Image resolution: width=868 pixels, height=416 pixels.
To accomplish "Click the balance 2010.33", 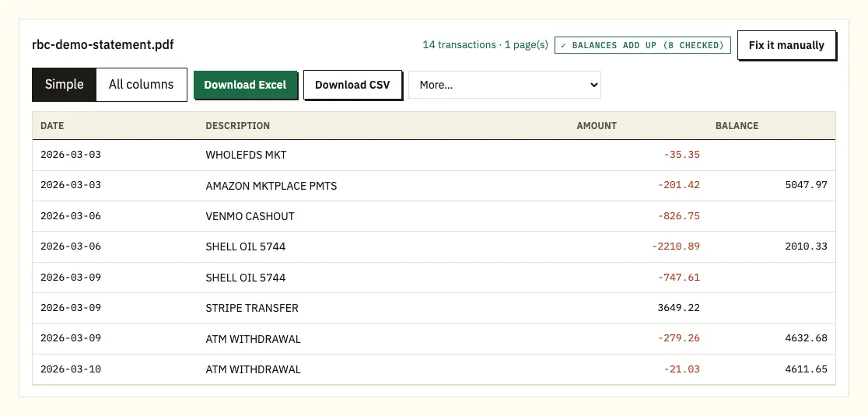I will (806, 246).
